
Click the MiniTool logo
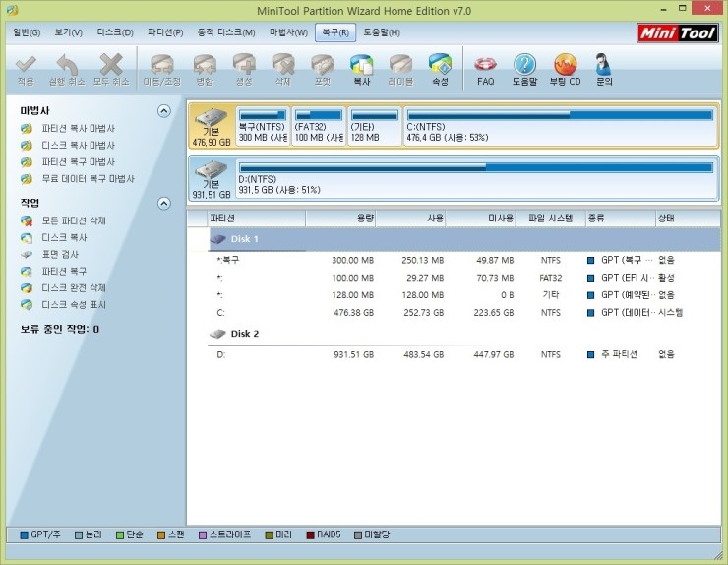[x=678, y=33]
